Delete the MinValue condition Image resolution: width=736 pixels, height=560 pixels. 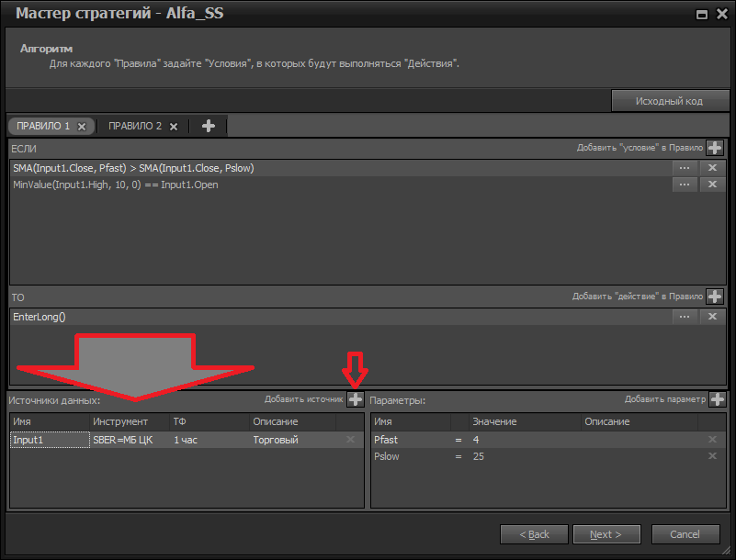pos(712,185)
